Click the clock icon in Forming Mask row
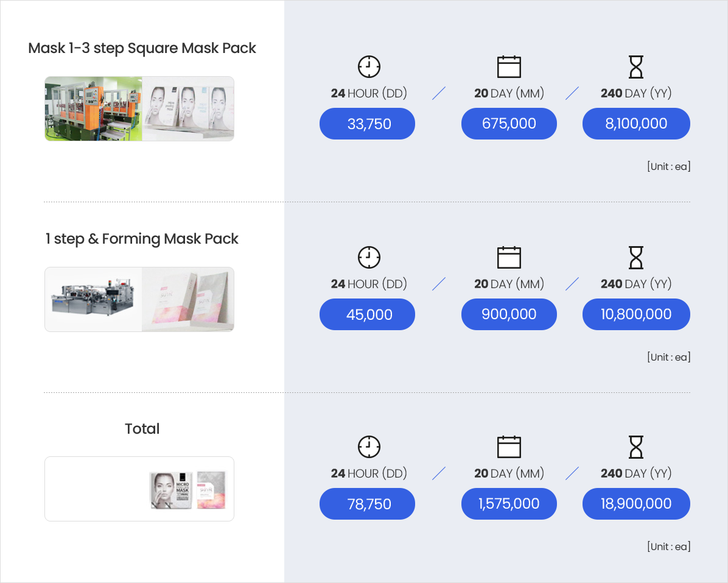 coord(369,257)
